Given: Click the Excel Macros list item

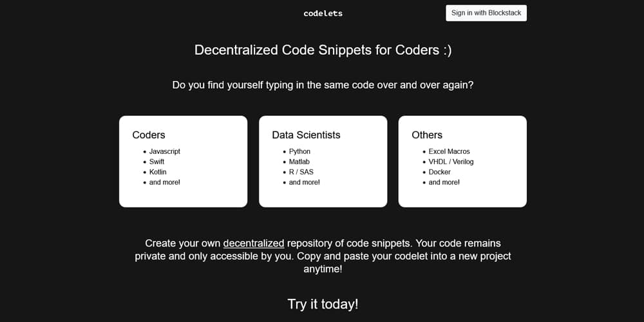Looking at the screenshot, I should coord(450,151).
